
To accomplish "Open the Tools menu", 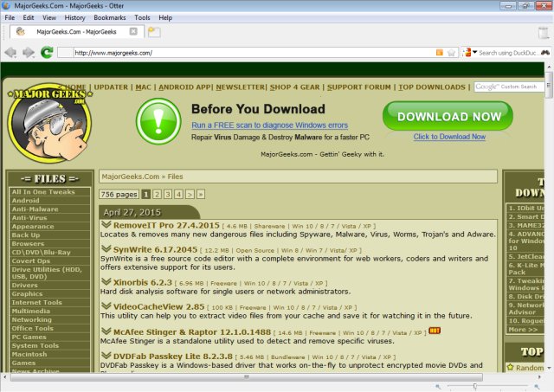I will pos(142,17).
